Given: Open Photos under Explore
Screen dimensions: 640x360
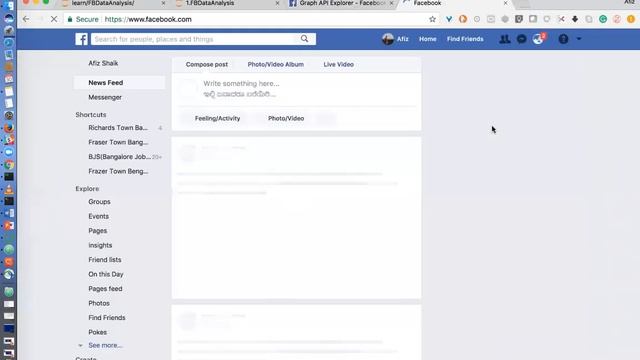Looking at the screenshot, I should (x=99, y=303).
